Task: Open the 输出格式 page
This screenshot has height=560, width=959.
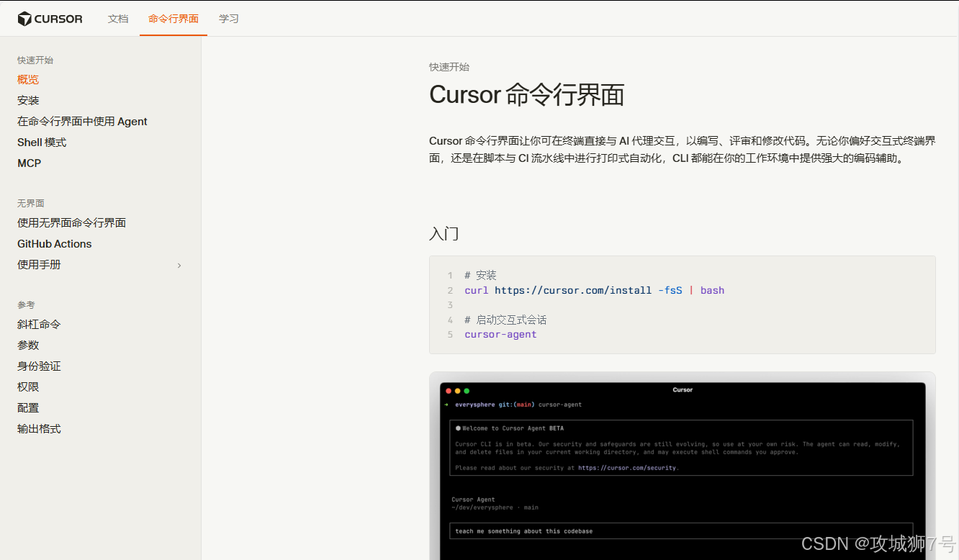Action: 39,429
